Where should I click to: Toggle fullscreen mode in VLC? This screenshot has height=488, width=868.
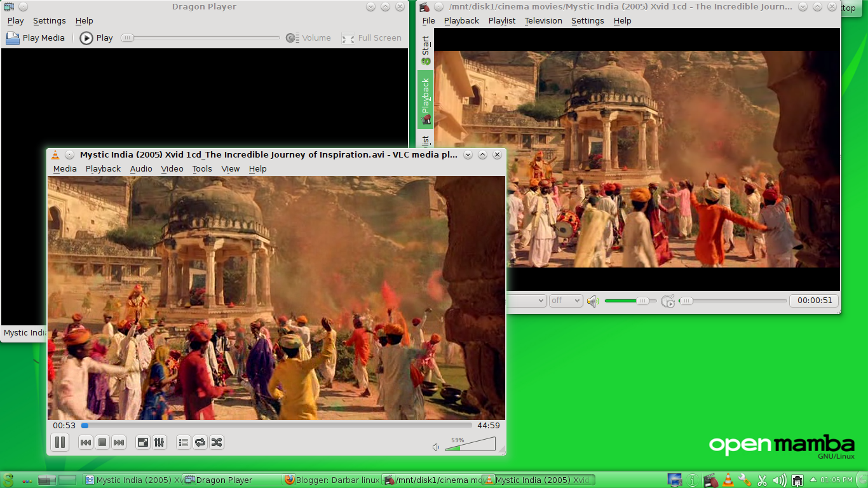142,442
